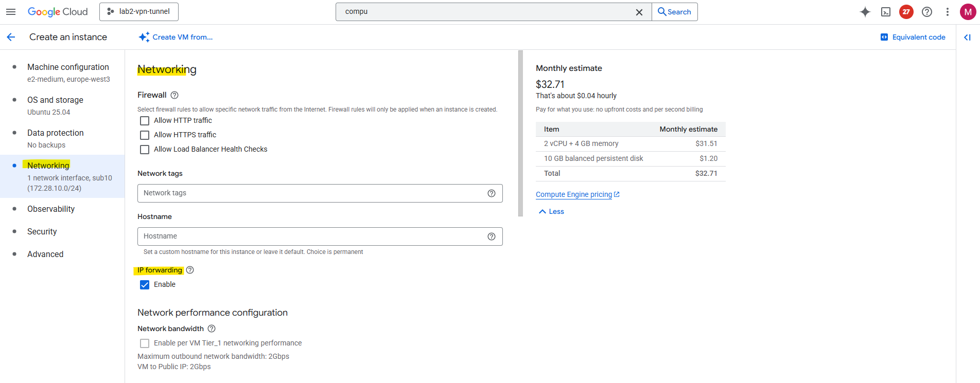Open the main navigation hamburger menu
This screenshot has width=980, height=383.
[x=11, y=12]
